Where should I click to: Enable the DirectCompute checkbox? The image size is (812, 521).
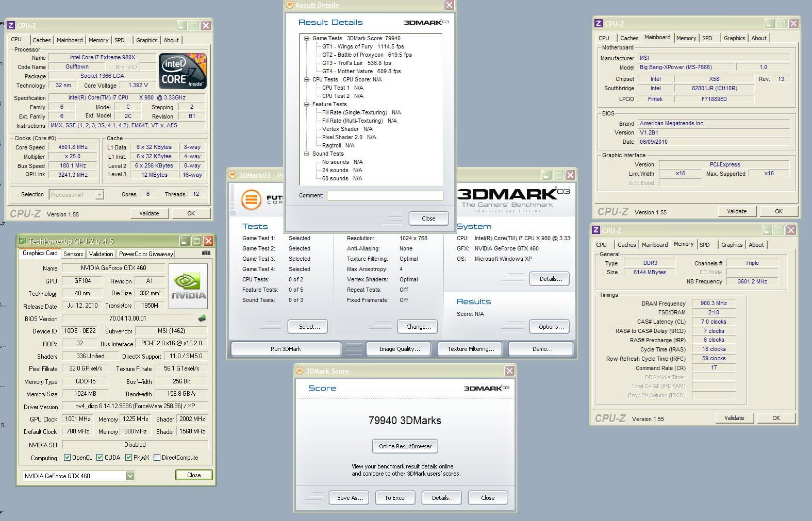click(157, 458)
